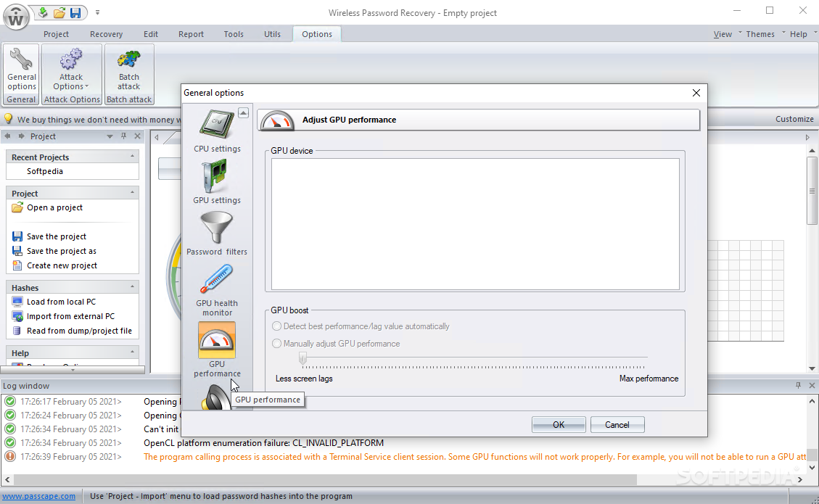Screen dimensions: 819x504
Task: Open the Themes dropdown menu
Action: pos(760,34)
